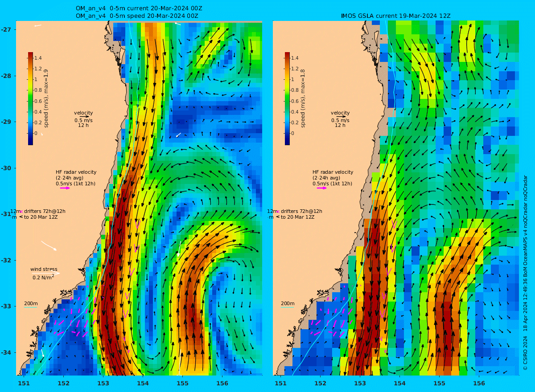Click 'to 20 Mar 12Z' text in right map
Screen dimensions: 535x392
pyautogui.click(x=297, y=217)
